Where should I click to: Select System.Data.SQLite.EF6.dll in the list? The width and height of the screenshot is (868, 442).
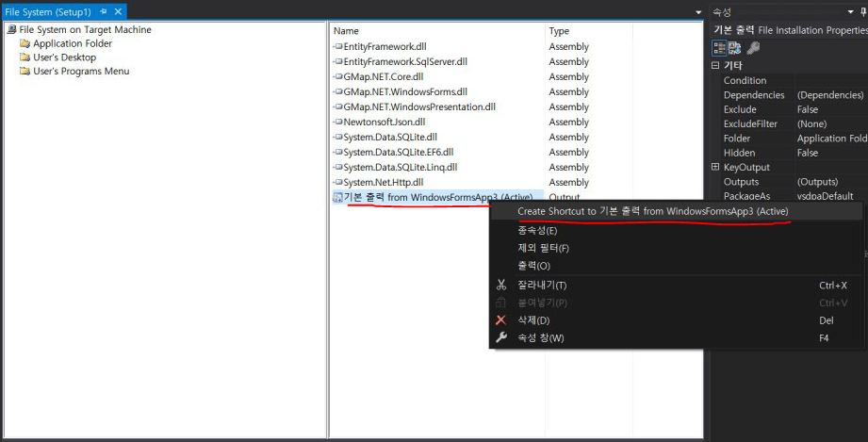point(399,152)
